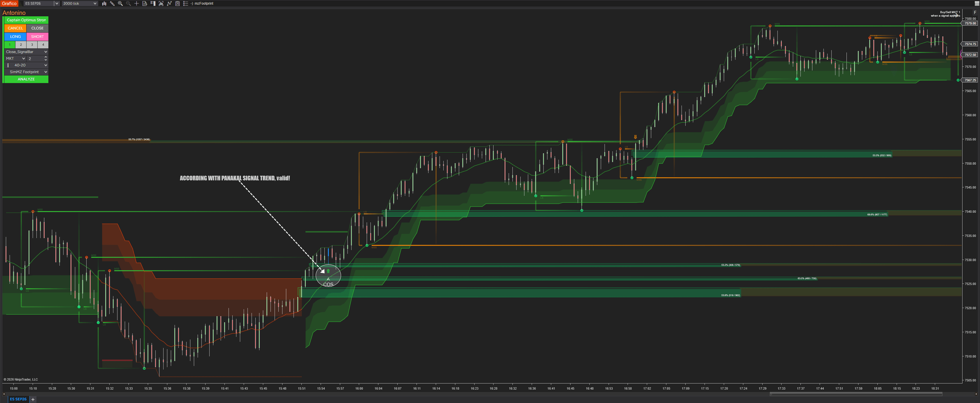Click the zoom in magnifier icon
980x403 pixels.
coord(120,3)
